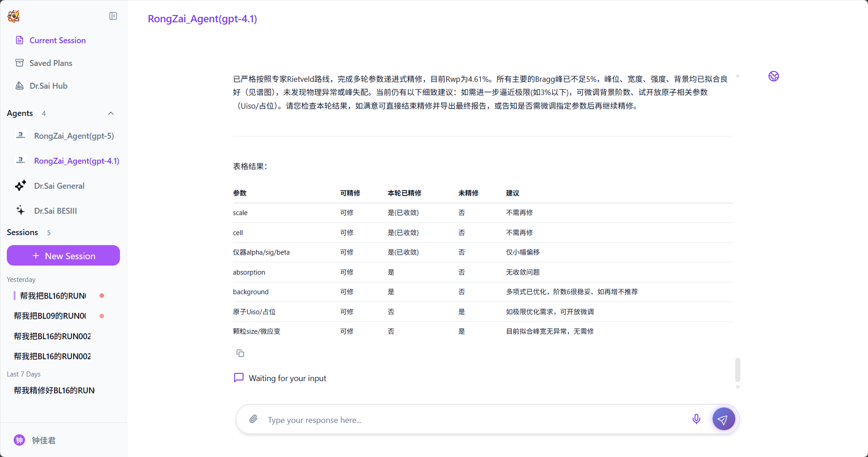Click the paperclip attachment icon
Viewport: 868px width, 457px height.
tap(254, 419)
